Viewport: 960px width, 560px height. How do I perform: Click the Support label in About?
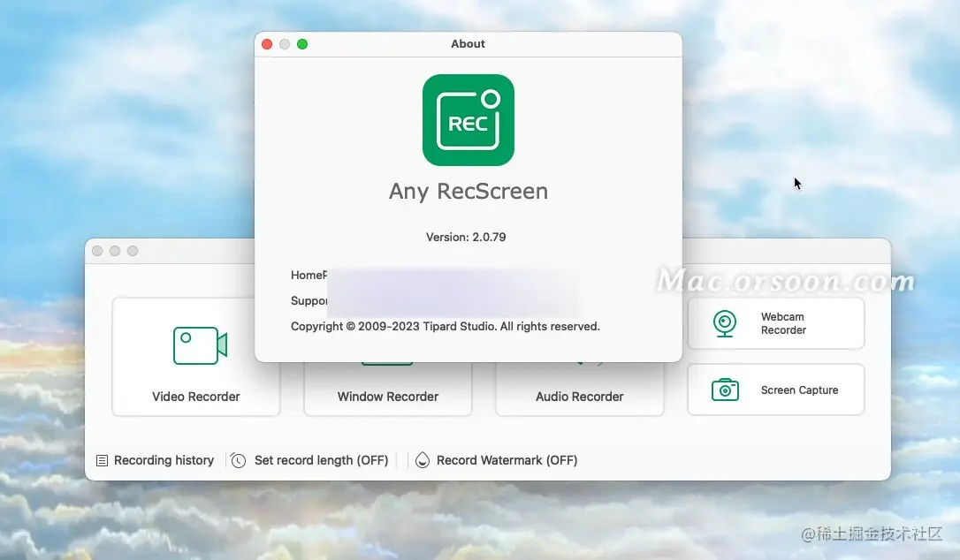[x=309, y=301]
